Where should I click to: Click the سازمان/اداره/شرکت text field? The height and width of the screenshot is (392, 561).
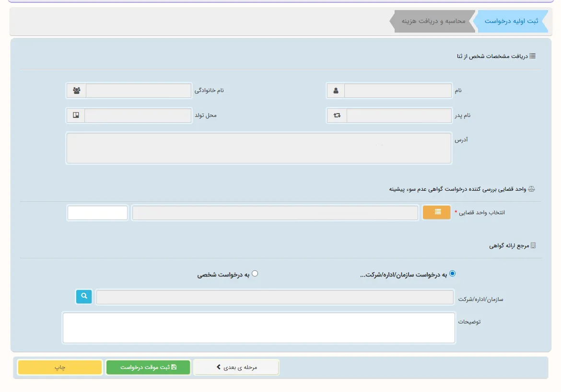pyautogui.click(x=275, y=297)
